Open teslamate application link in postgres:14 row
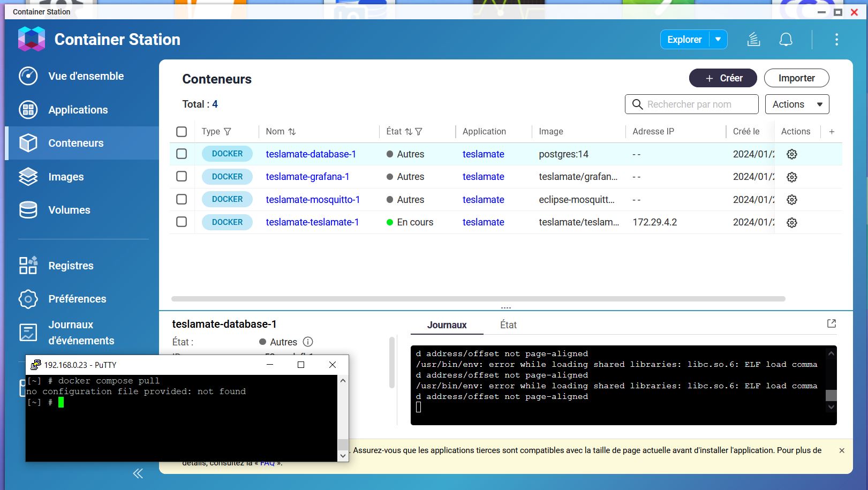The height and width of the screenshot is (490, 868). point(483,154)
